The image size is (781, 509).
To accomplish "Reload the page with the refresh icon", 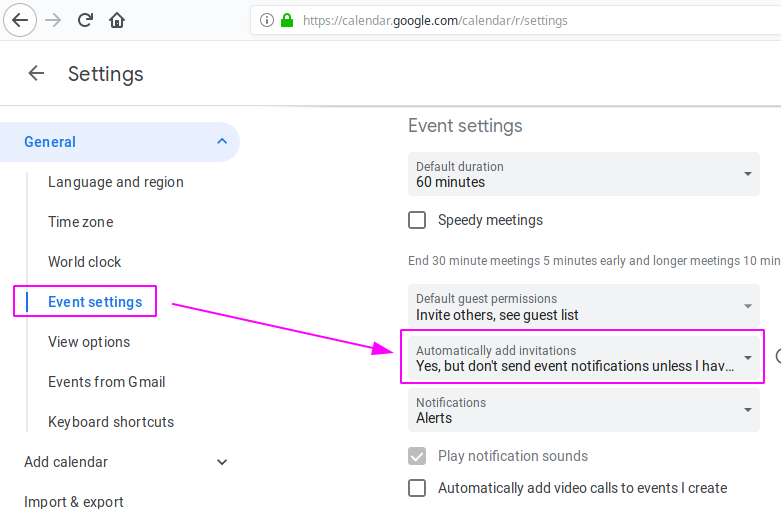I will [x=85, y=20].
